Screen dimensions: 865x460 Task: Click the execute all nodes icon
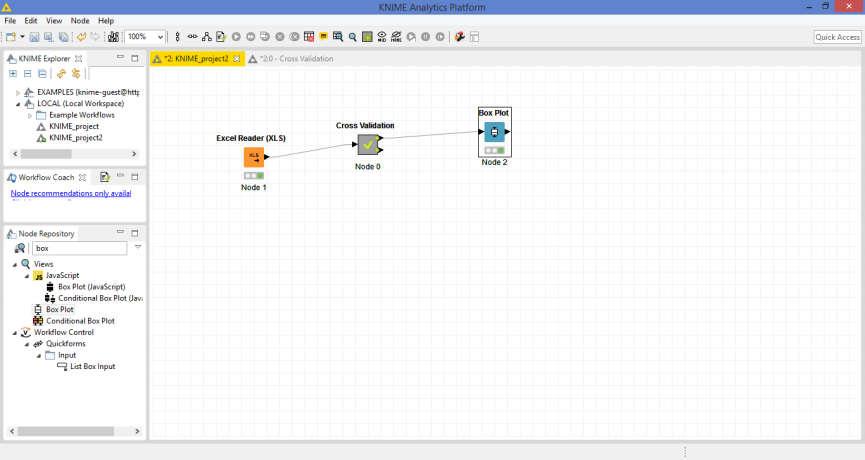pyautogui.click(x=250, y=37)
